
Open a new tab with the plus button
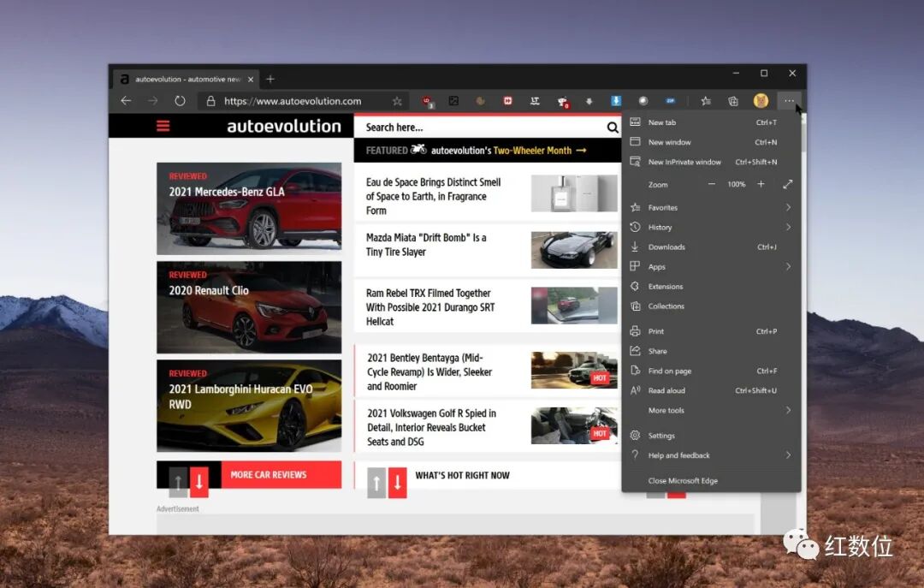click(x=269, y=79)
